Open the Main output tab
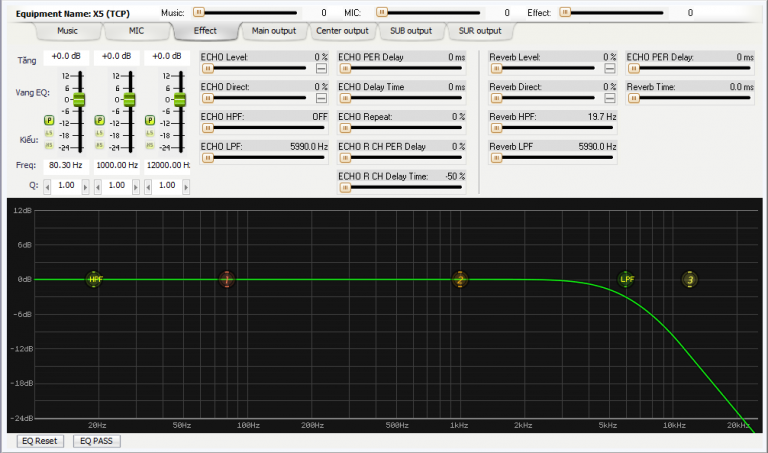This screenshot has width=768, height=453. coord(274,31)
